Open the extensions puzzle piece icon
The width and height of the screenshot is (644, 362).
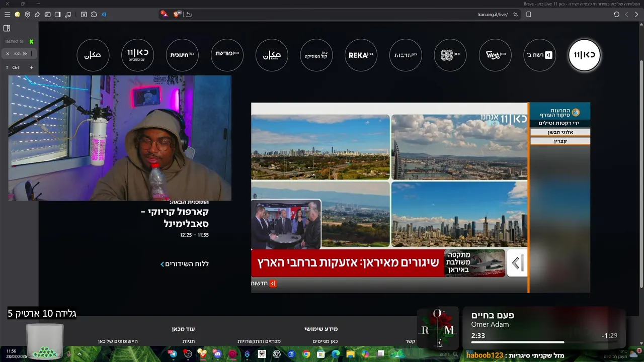(x=94, y=15)
